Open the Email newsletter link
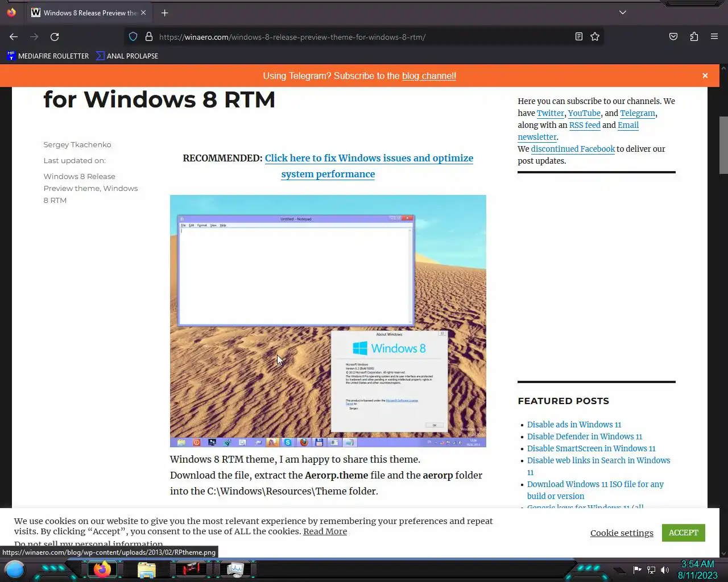 pos(628,125)
